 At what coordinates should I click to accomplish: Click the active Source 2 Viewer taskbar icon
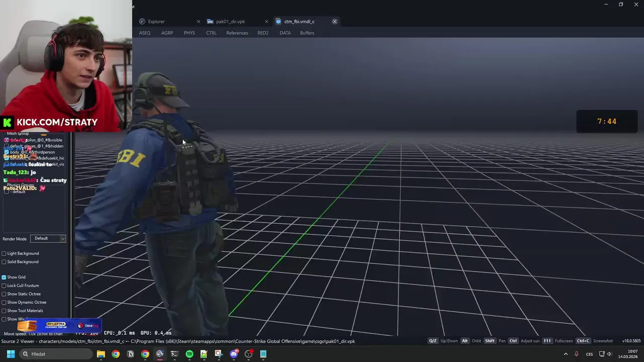[x=159, y=354]
